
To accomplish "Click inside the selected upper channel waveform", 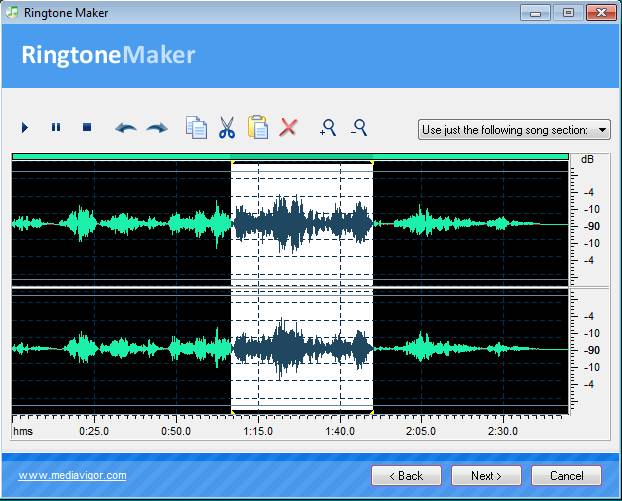I will 301,220.
